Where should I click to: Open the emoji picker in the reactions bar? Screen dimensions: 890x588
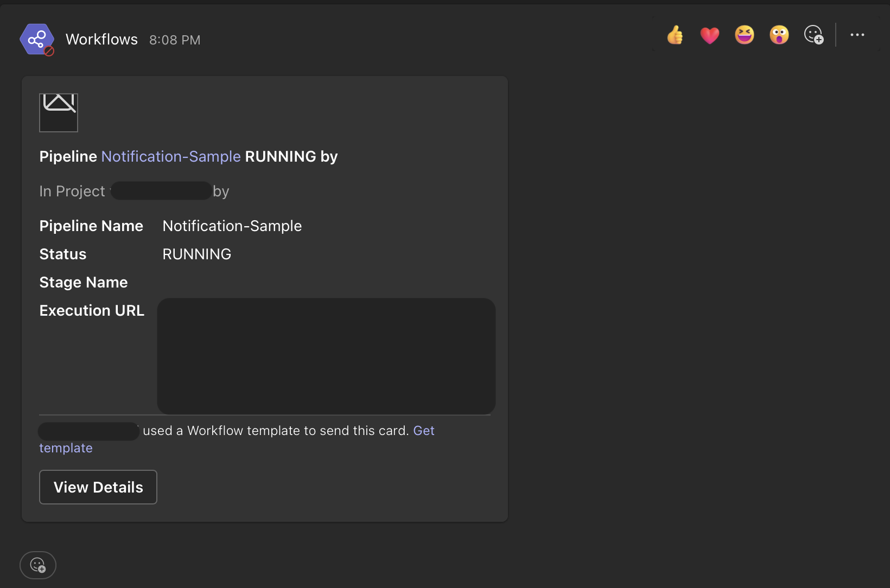point(813,35)
